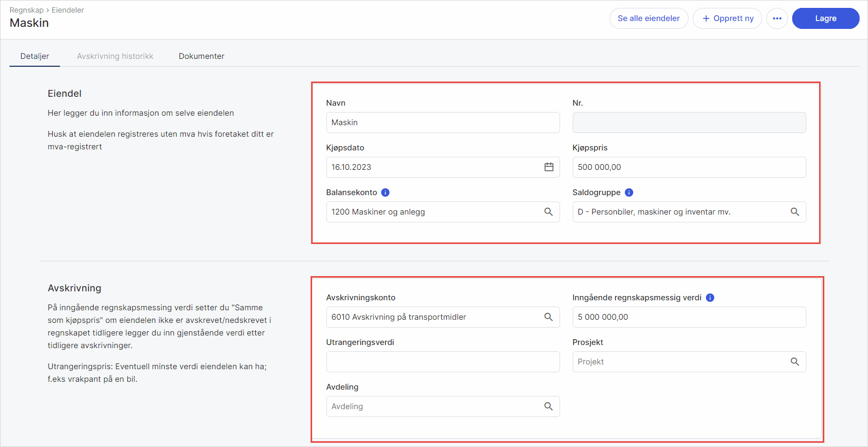Select the Detaljer tab
Screen dimensions: 868x447
coord(35,56)
